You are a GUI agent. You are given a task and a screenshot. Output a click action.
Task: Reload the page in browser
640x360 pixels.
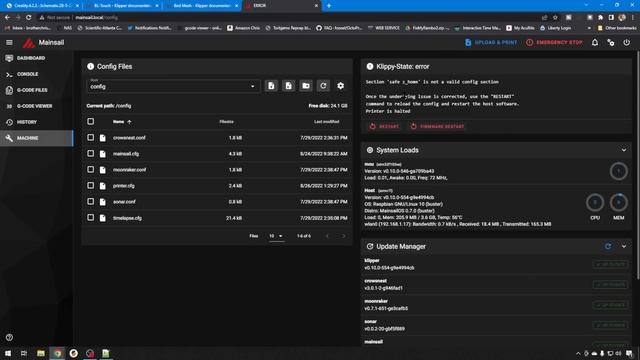29,18
